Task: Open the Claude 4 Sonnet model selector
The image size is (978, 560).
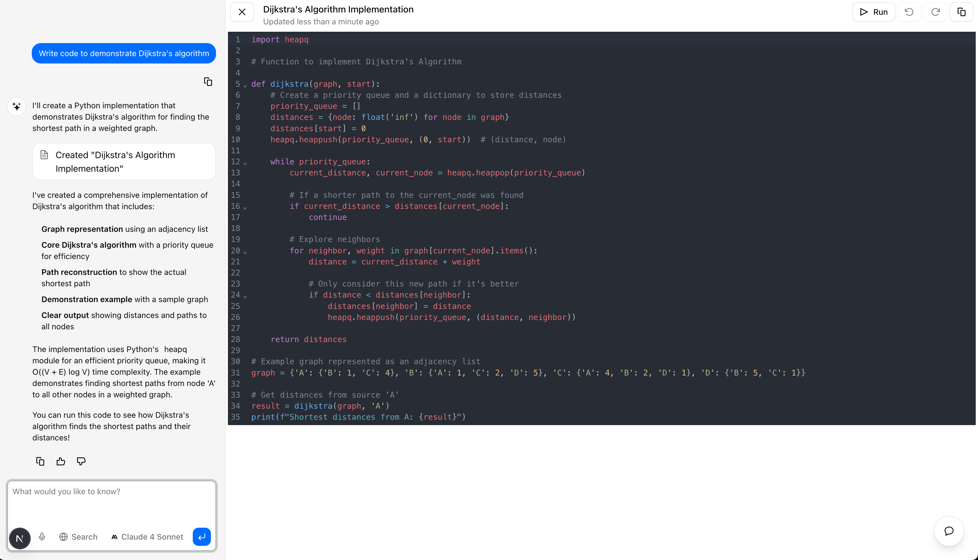Action: point(147,536)
